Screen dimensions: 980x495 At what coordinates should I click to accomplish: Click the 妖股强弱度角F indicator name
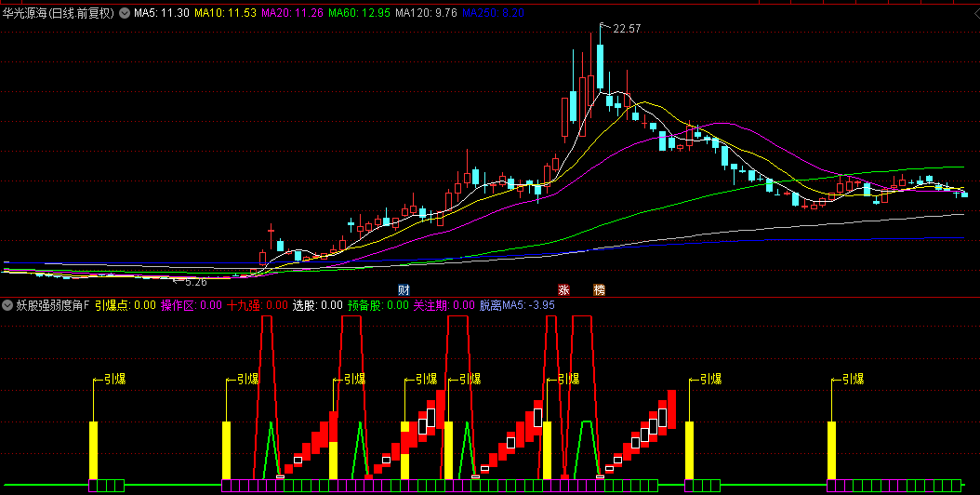point(52,305)
